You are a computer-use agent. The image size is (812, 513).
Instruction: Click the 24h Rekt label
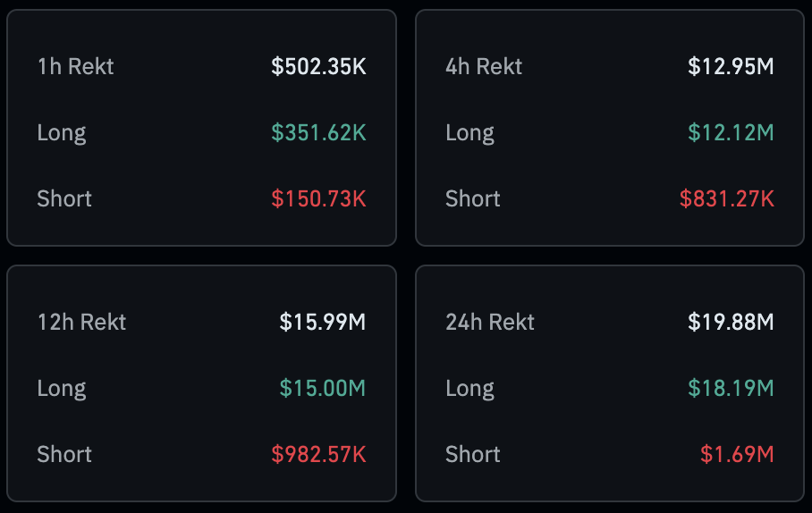point(490,322)
